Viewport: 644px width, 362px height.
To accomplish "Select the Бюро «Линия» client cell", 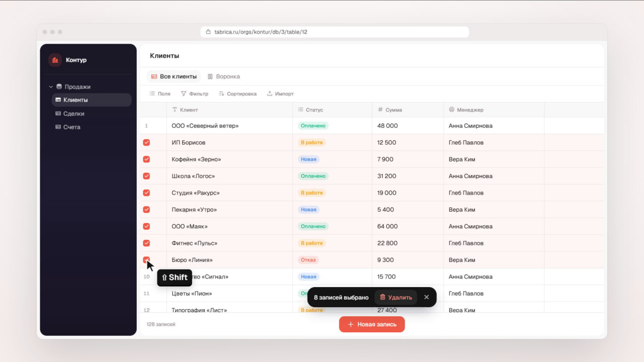I will pyautogui.click(x=229, y=260).
